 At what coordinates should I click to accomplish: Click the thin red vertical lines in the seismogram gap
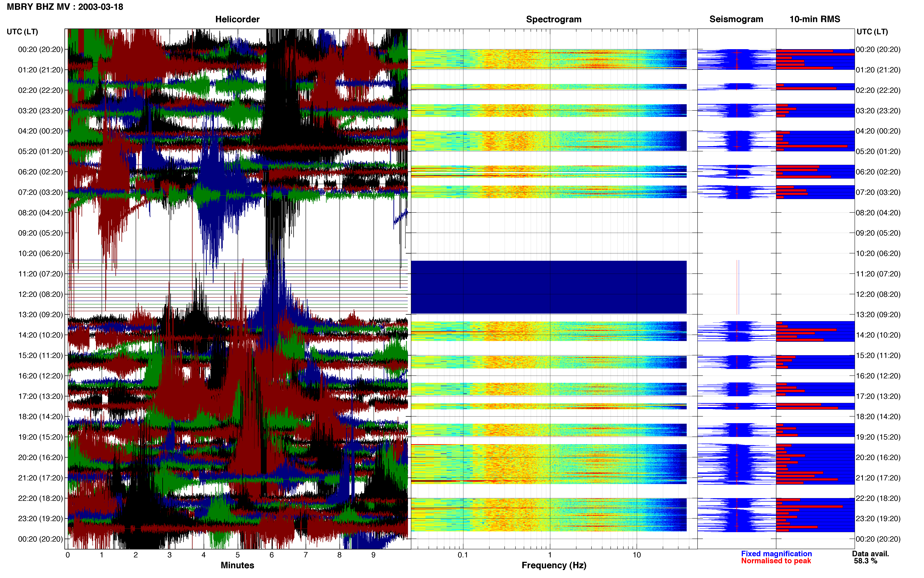[738, 287]
